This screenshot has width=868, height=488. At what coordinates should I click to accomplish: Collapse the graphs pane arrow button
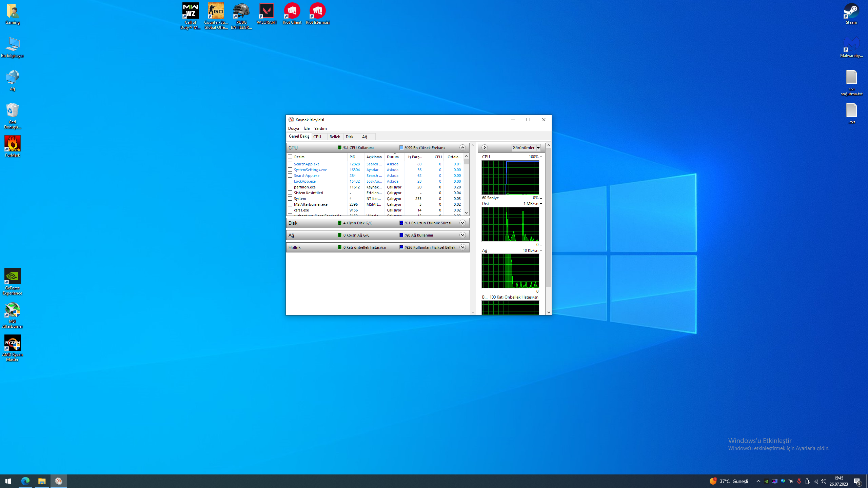pos(485,148)
